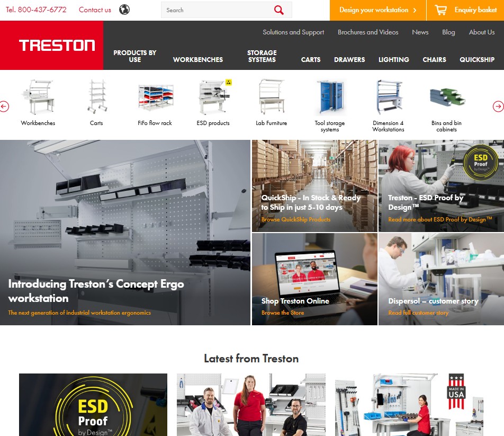
Task: Click the next generation ergonomics link
Action: 79,313
